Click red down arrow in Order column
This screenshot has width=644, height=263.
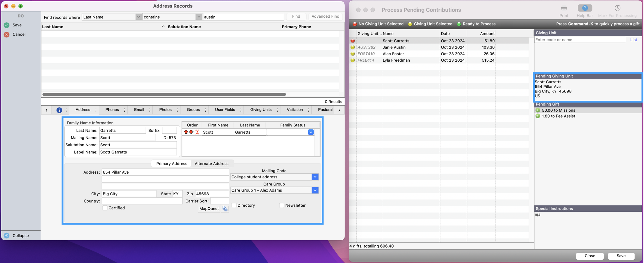click(x=191, y=132)
